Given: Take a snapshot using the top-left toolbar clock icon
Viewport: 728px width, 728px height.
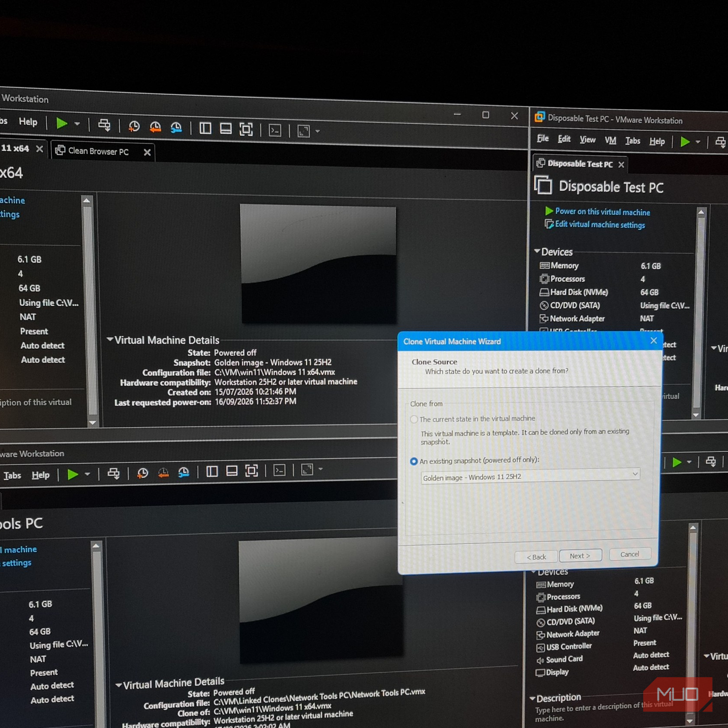Looking at the screenshot, I should click(134, 126).
